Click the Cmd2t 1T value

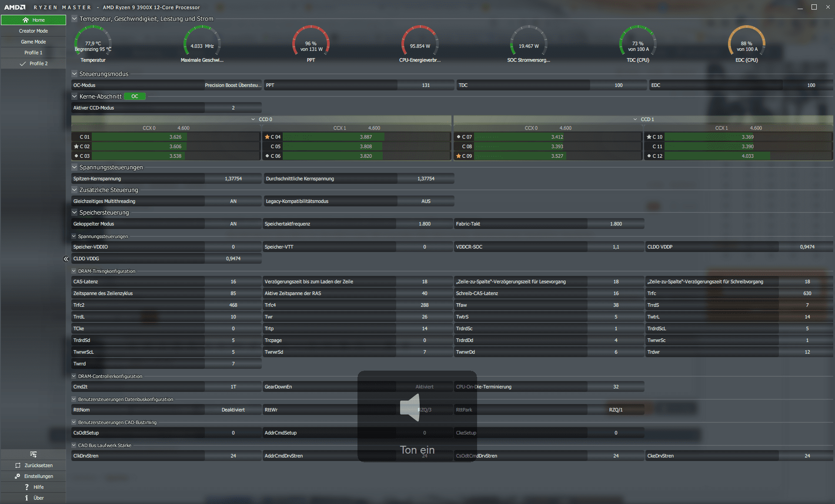coord(233,387)
